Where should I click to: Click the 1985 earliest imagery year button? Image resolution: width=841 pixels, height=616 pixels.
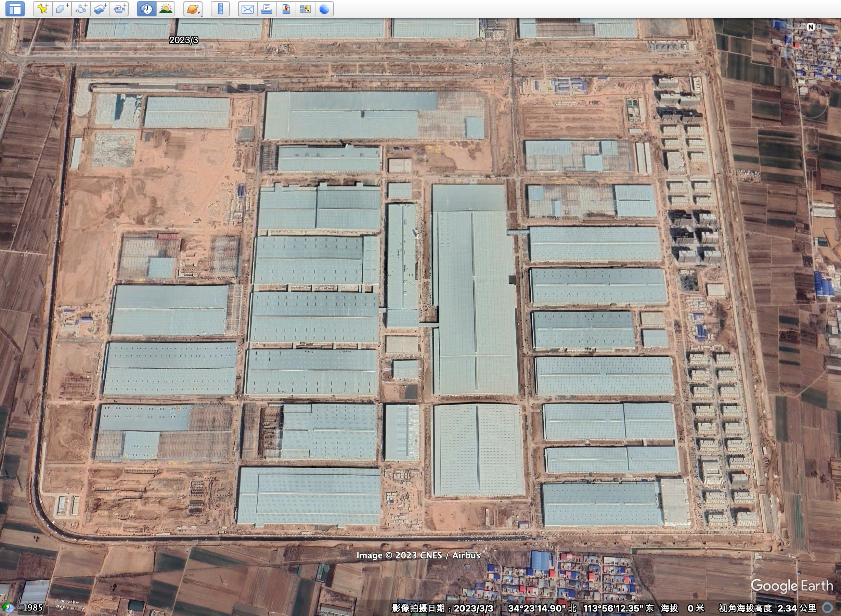tap(33, 607)
